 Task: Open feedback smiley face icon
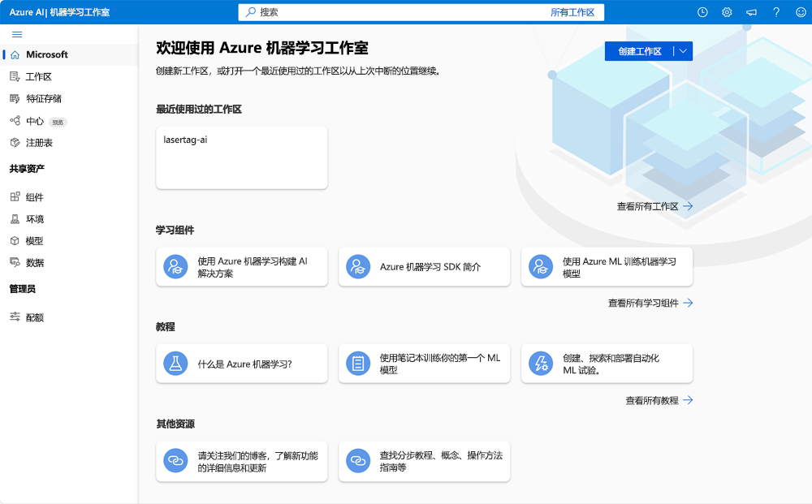point(801,12)
